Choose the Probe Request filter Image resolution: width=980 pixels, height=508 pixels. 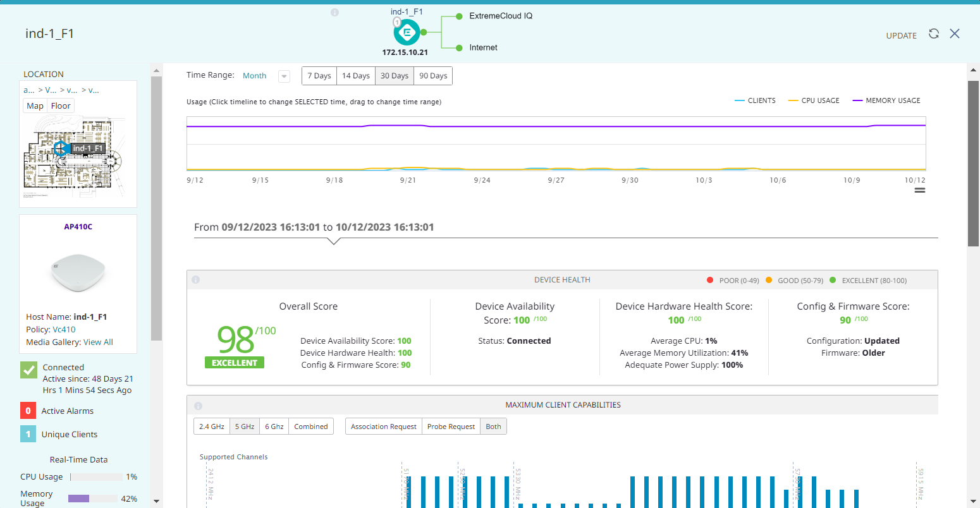click(451, 426)
